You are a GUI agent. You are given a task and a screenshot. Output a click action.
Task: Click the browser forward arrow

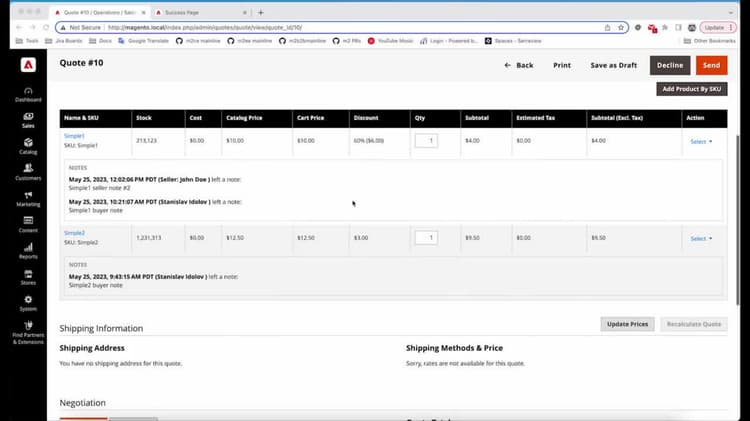click(x=33, y=27)
